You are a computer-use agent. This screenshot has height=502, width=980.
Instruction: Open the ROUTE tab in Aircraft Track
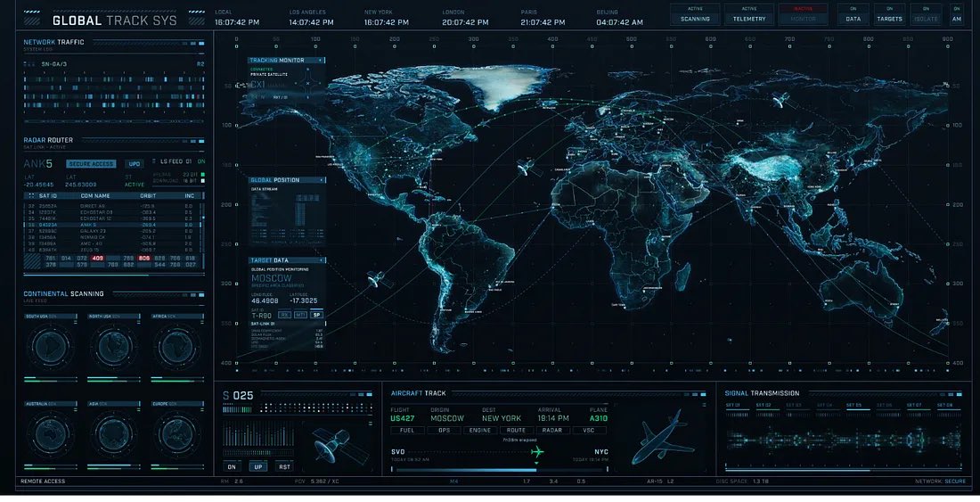click(x=516, y=430)
